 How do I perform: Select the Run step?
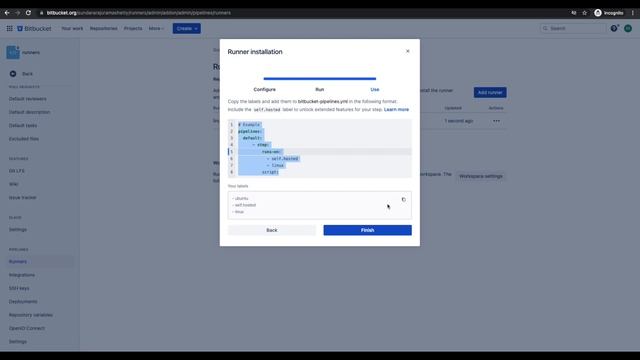pyautogui.click(x=320, y=89)
